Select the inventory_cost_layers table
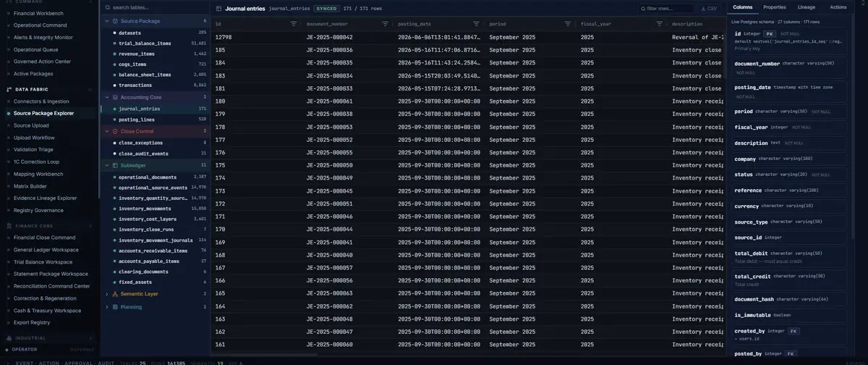Image resolution: width=868 pixels, height=365 pixels. 154,219
